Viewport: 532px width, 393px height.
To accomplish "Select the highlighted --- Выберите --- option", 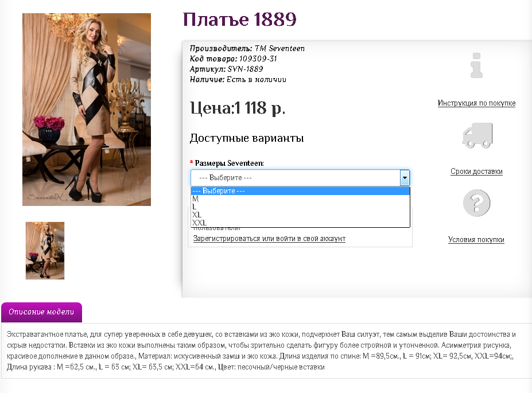I will (x=300, y=191).
